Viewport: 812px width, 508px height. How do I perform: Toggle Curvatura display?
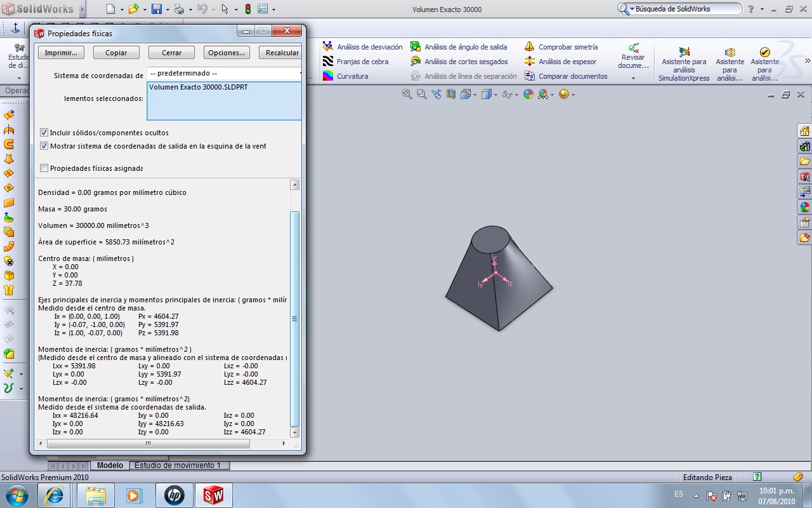pos(345,76)
